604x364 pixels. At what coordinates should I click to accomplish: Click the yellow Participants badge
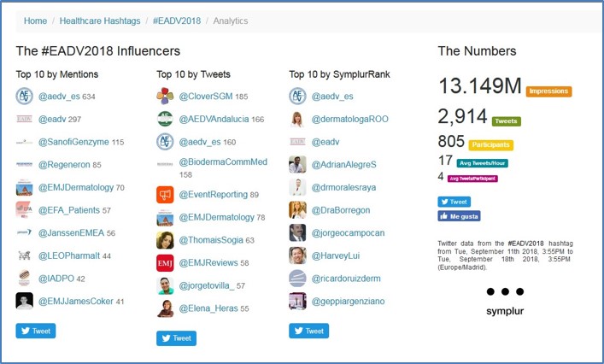[x=490, y=144]
